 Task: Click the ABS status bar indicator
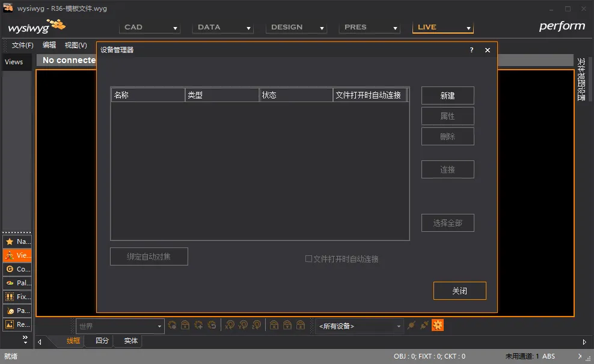coord(548,356)
